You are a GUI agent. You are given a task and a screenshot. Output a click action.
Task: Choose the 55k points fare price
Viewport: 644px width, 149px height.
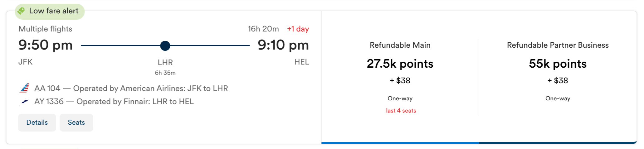point(558,64)
